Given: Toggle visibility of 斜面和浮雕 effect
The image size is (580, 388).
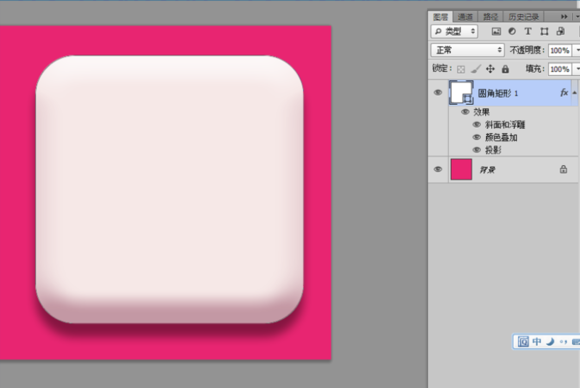Looking at the screenshot, I should (477, 125).
